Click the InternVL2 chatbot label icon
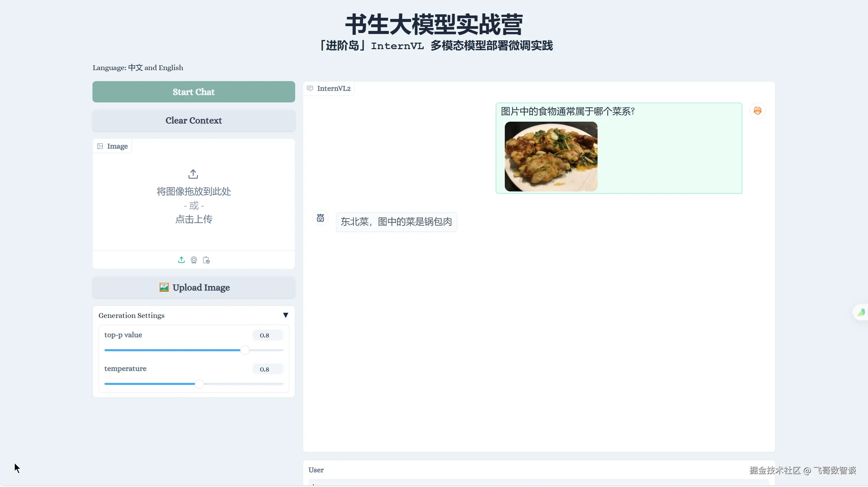The width and height of the screenshot is (868, 487). tap(310, 88)
